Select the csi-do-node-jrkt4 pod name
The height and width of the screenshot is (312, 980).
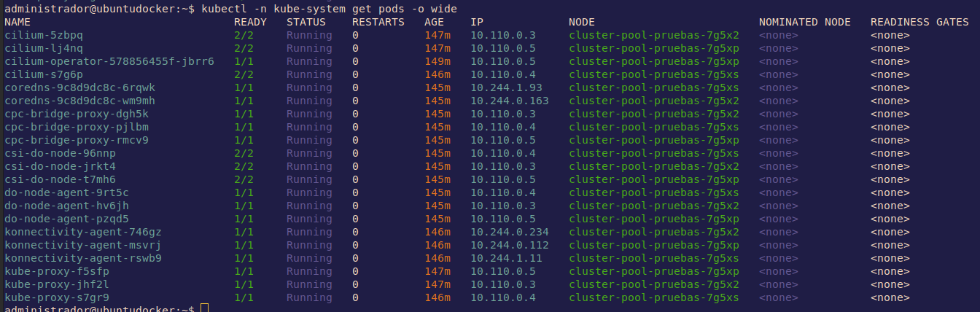(x=60, y=166)
